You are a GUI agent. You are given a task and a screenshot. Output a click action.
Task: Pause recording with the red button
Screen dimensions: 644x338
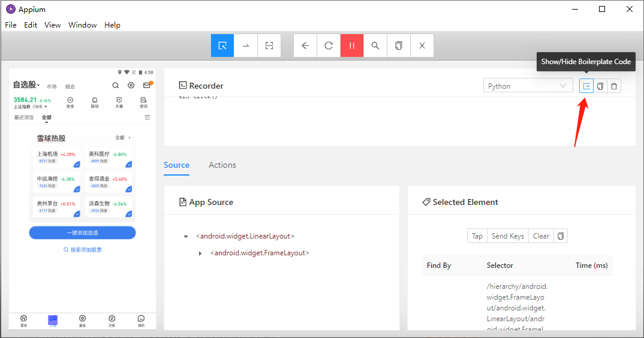352,46
